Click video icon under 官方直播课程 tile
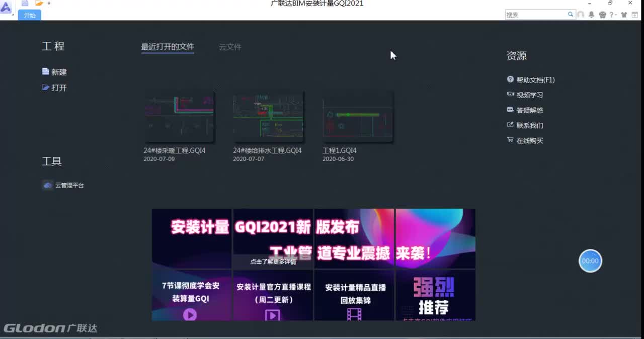 click(272, 315)
